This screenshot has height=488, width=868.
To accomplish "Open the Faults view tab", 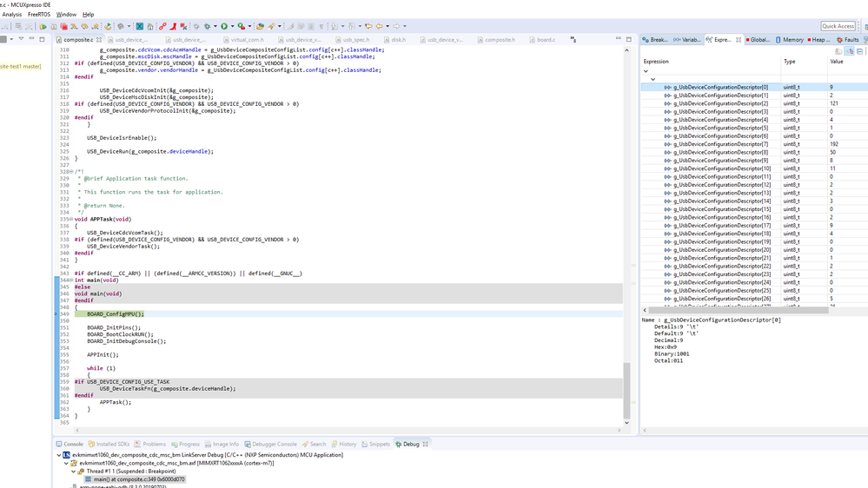I will (847, 40).
